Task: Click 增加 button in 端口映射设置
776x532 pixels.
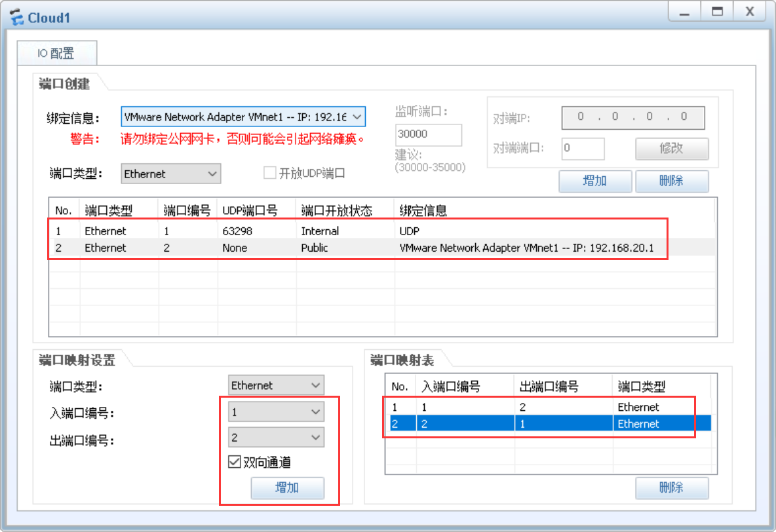Action: coord(288,488)
